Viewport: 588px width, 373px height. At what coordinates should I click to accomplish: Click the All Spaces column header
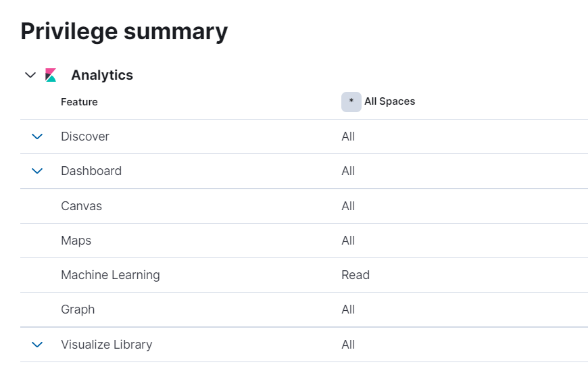click(x=389, y=101)
